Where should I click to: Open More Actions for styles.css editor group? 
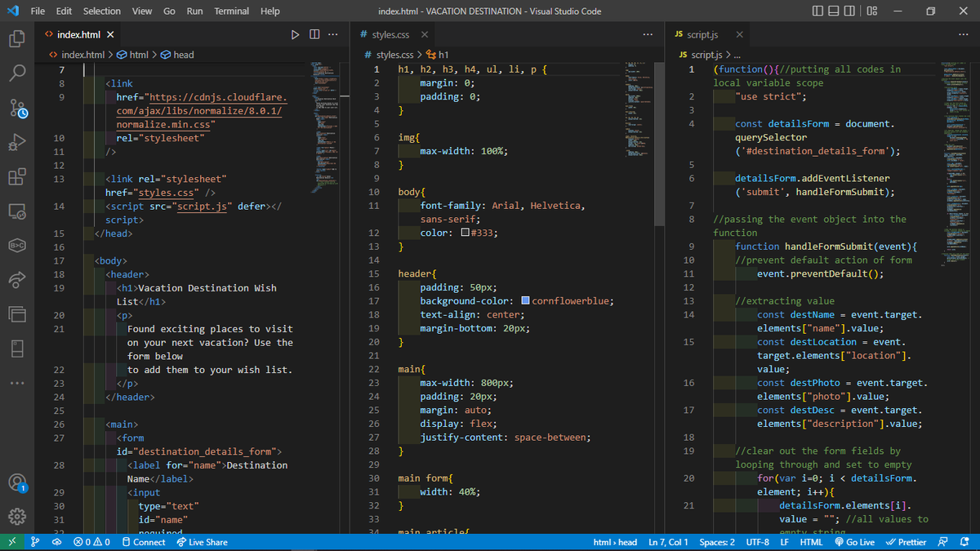pyautogui.click(x=648, y=34)
